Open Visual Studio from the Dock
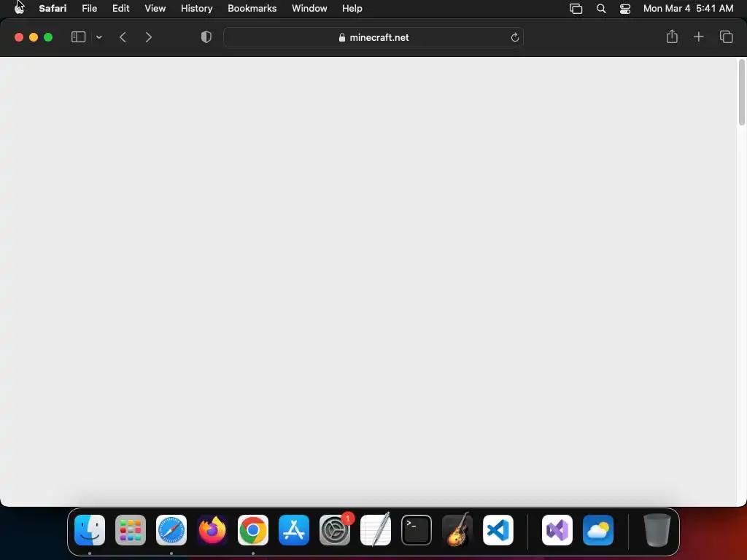The image size is (747, 560). point(557,530)
